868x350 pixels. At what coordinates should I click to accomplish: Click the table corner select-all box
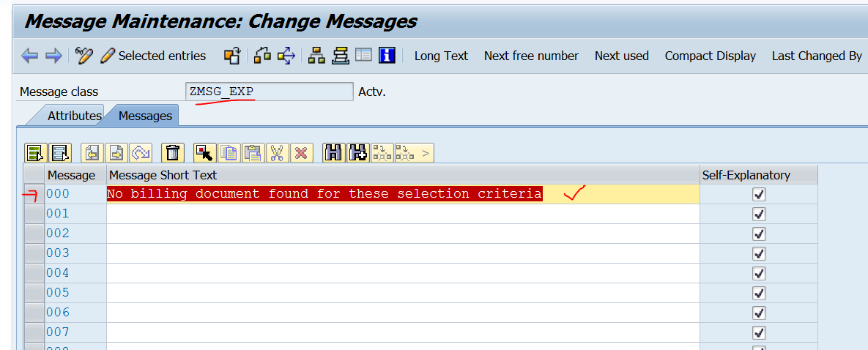(35, 175)
